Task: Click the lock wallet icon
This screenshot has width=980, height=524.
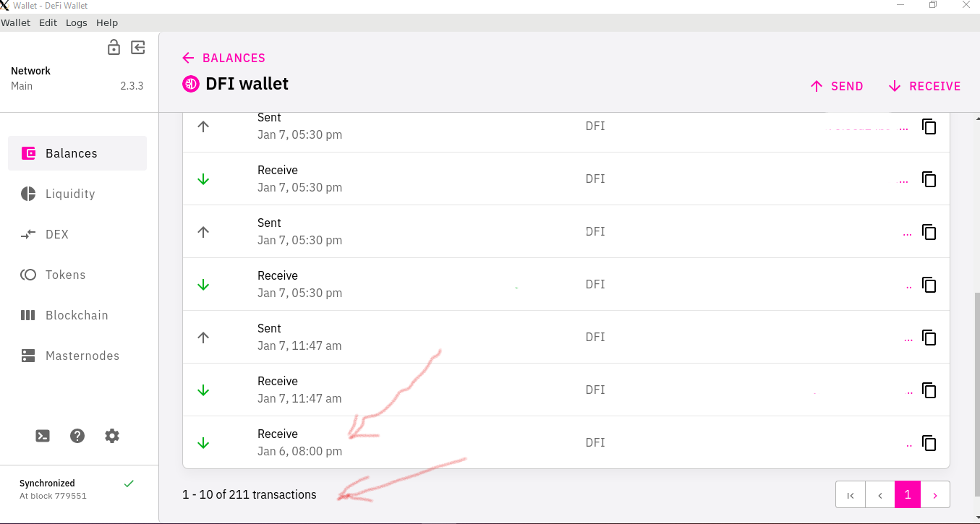Action: [114, 48]
